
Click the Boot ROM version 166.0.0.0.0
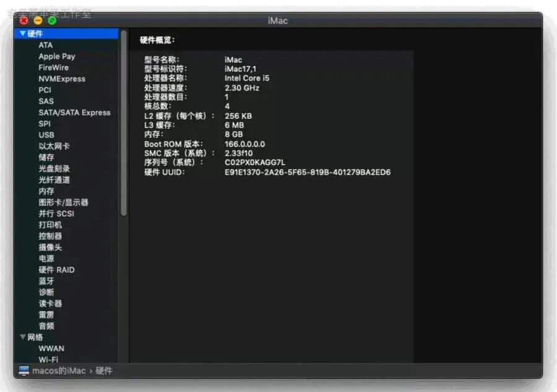pos(244,144)
